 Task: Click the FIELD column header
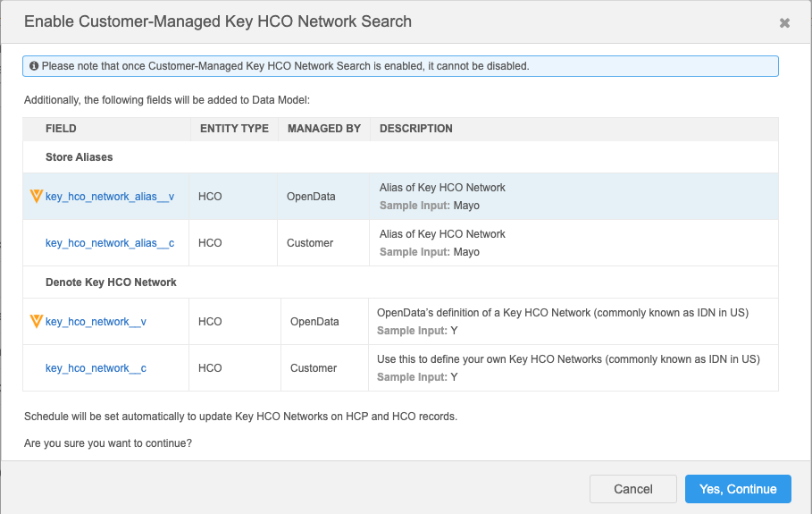[x=61, y=129]
